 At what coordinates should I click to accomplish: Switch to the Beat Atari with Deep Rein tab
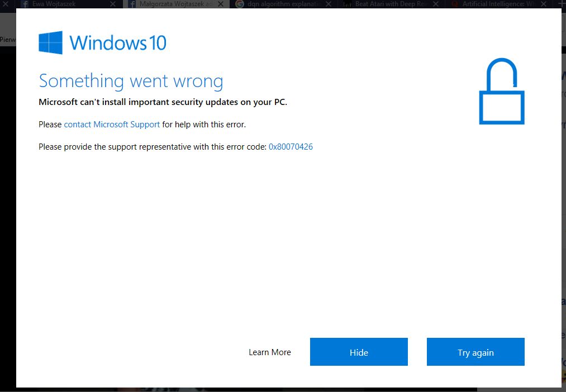click(x=386, y=4)
